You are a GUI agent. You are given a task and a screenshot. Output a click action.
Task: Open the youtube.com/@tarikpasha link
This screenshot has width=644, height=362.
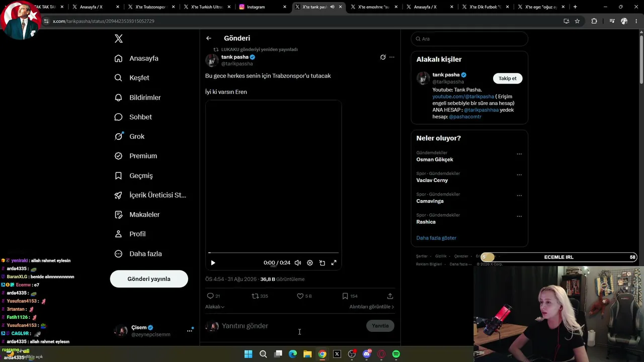(x=463, y=97)
